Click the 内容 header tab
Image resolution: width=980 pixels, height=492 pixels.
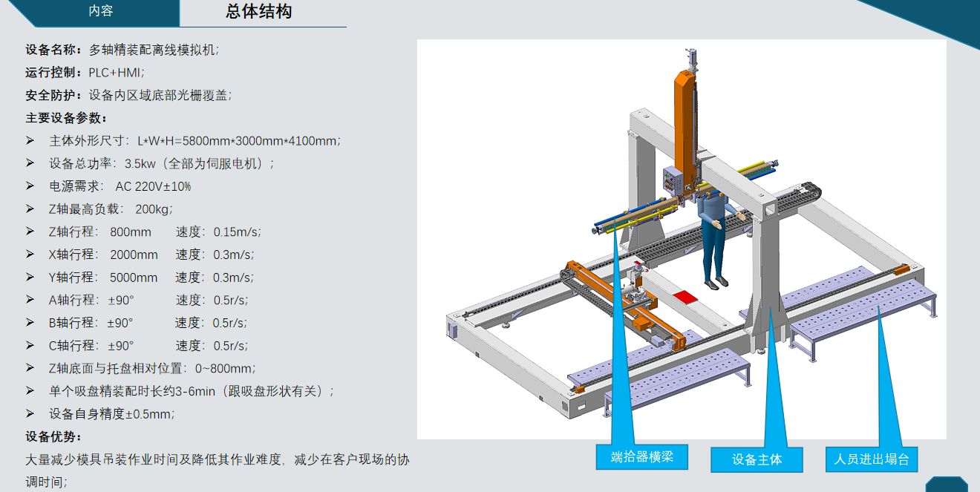point(101,11)
